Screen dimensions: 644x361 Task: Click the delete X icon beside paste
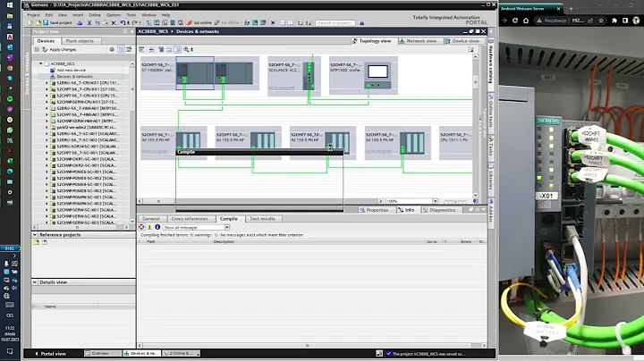[x=114, y=23]
